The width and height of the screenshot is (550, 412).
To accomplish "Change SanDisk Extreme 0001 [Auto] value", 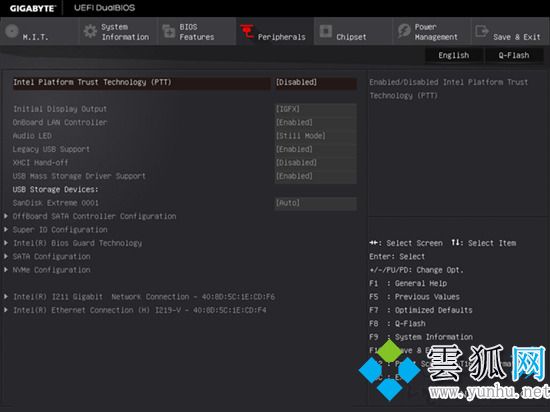I will [x=316, y=203].
